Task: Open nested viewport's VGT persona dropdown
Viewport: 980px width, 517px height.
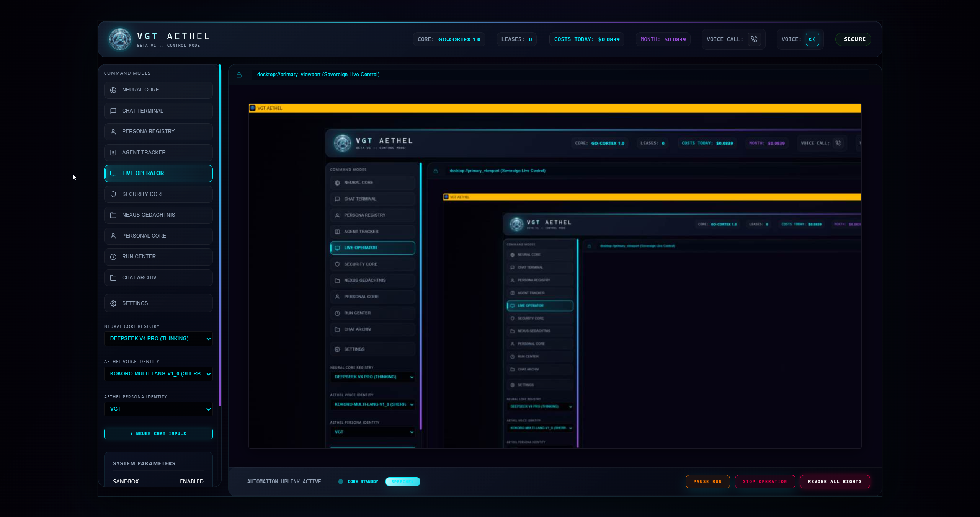Action: pos(372,432)
